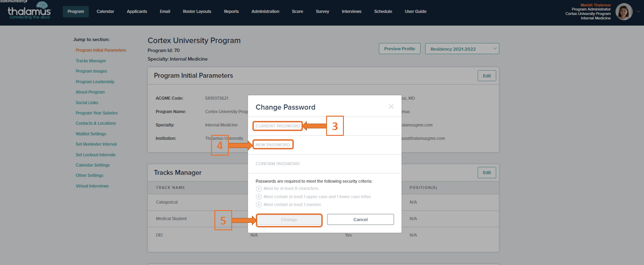Close the Change Password dialog with X

[391, 106]
